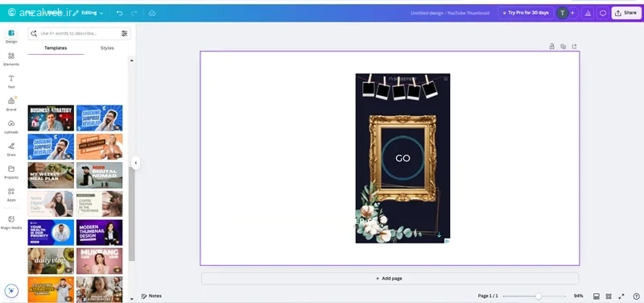Image resolution: width=644 pixels, height=303 pixels.
Task: Select the News Digest Daily template
Action: 51,204
